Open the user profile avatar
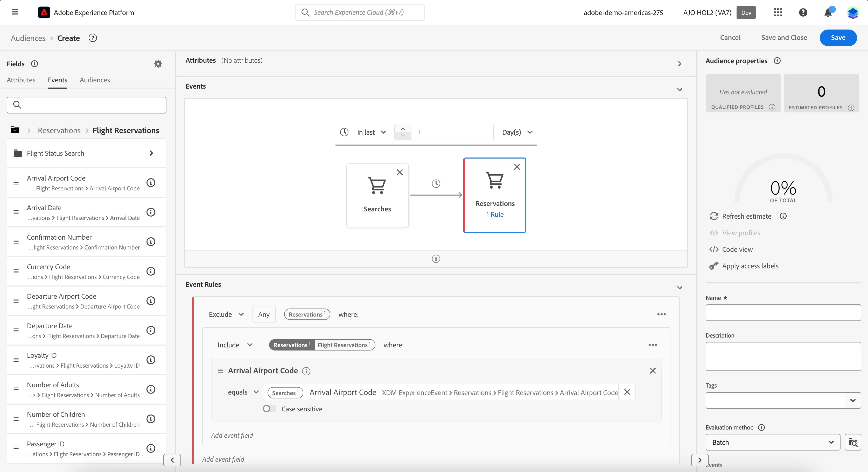The height and width of the screenshot is (472, 868). [852, 12]
